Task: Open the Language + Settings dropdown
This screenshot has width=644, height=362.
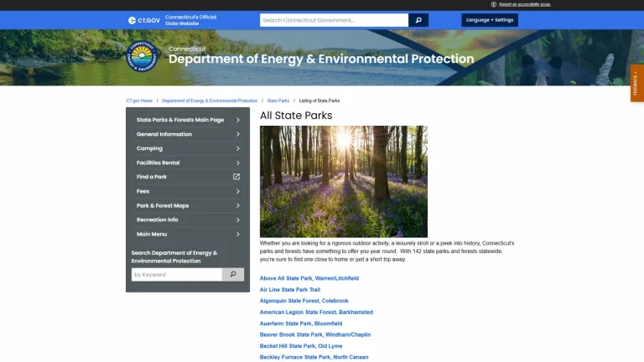Action: click(490, 20)
